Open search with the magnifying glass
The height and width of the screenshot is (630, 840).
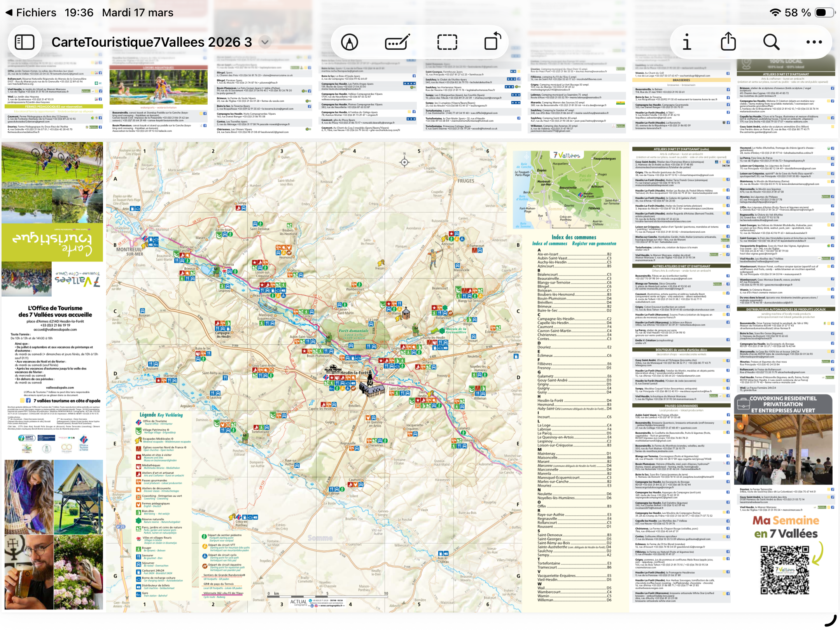(771, 42)
